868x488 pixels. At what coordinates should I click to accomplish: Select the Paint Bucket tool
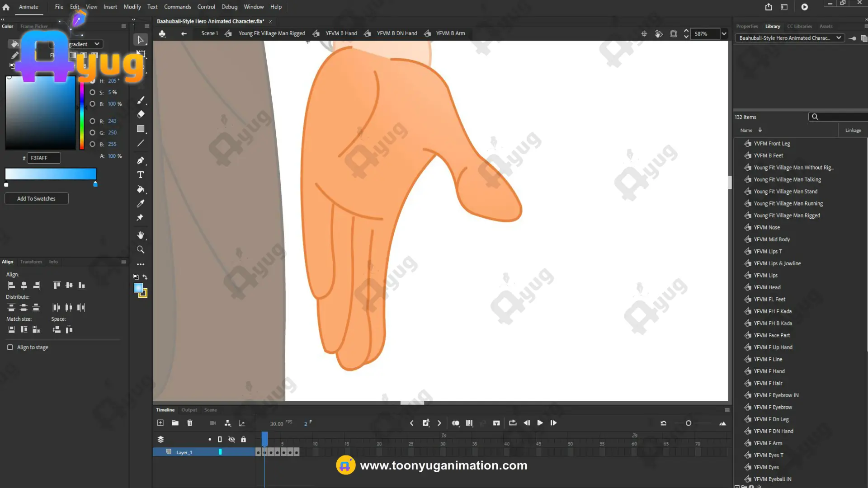coord(141,189)
